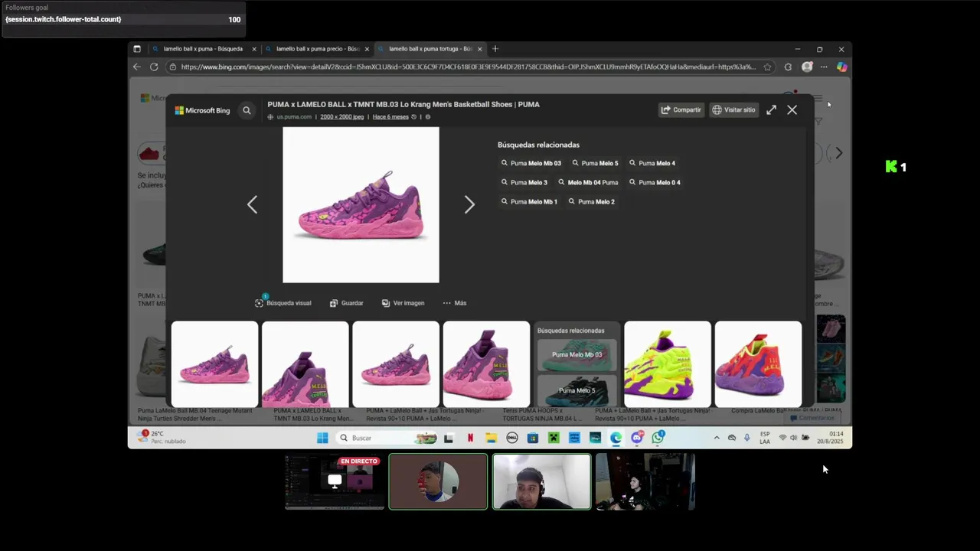Click the Visitar sitio button
Image resolution: width=980 pixels, height=551 pixels.
733,109
